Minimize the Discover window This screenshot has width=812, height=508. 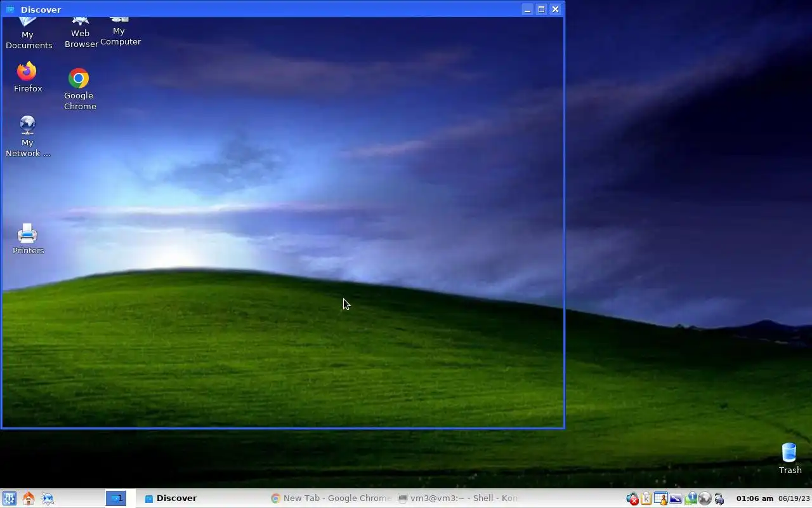pyautogui.click(x=527, y=10)
